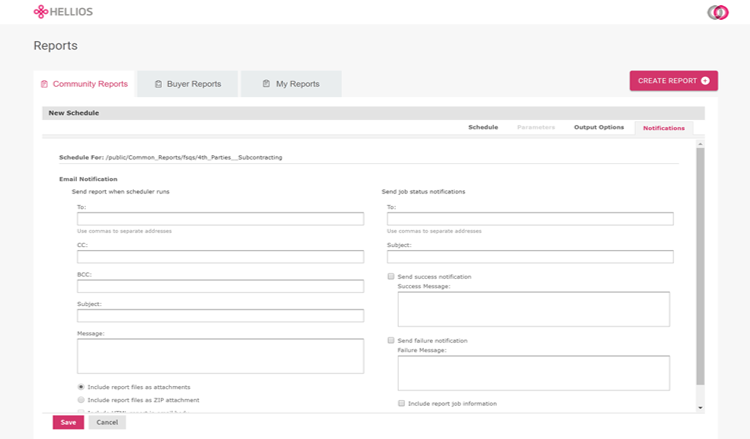Click into the Message text area
Image resolution: width=750 pixels, height=439 pixels.
(221, 356)
